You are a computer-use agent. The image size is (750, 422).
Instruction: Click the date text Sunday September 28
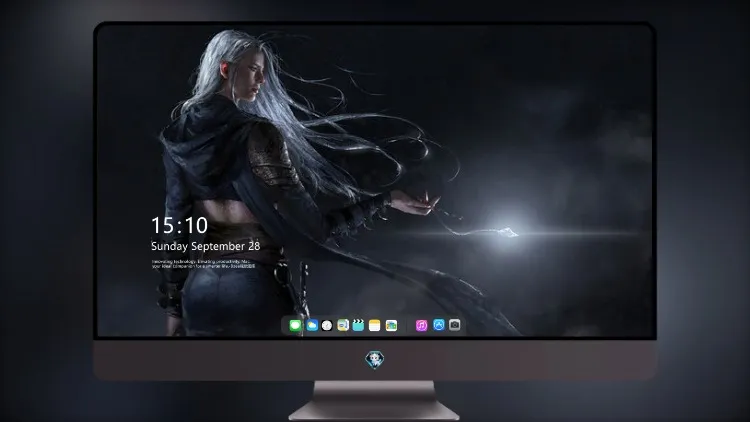click(x=206, y=246)
